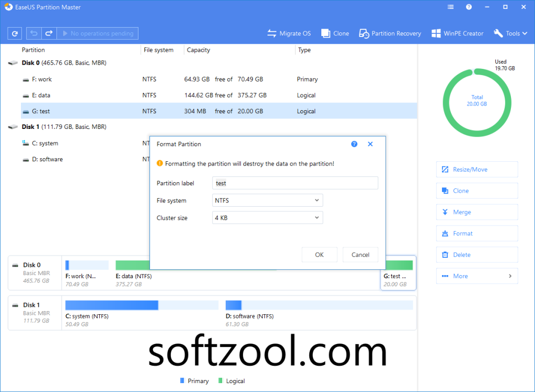Redo the last operation

48,33
